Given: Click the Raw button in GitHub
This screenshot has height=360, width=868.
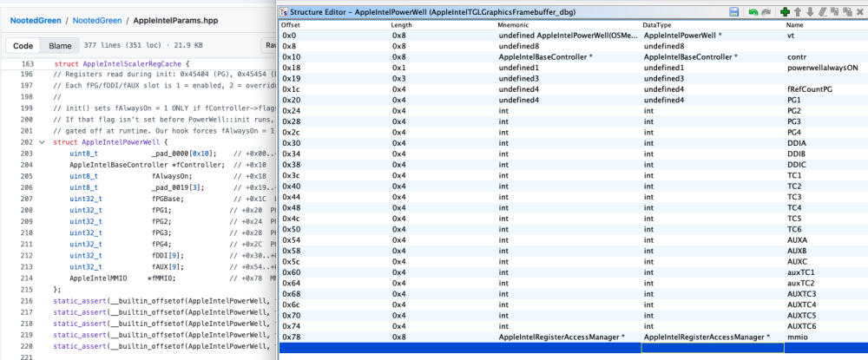Looking at the screenshot, I should point(270,46).
